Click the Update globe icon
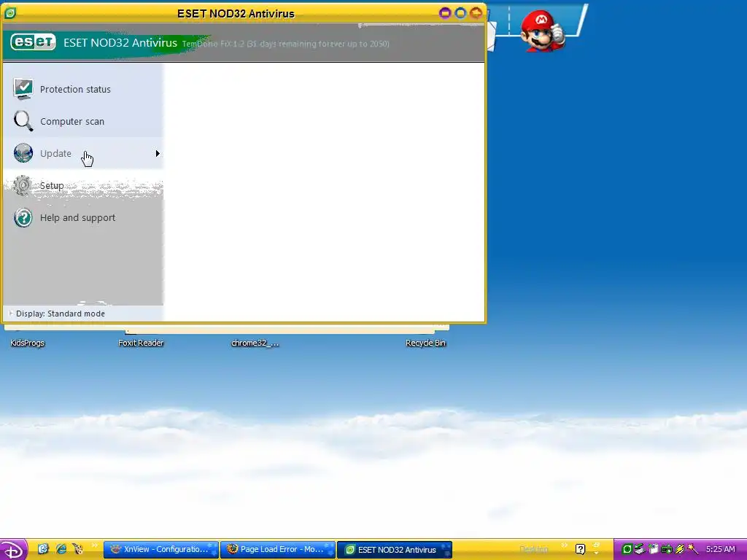747x560 pixels. tap(23, 153)
